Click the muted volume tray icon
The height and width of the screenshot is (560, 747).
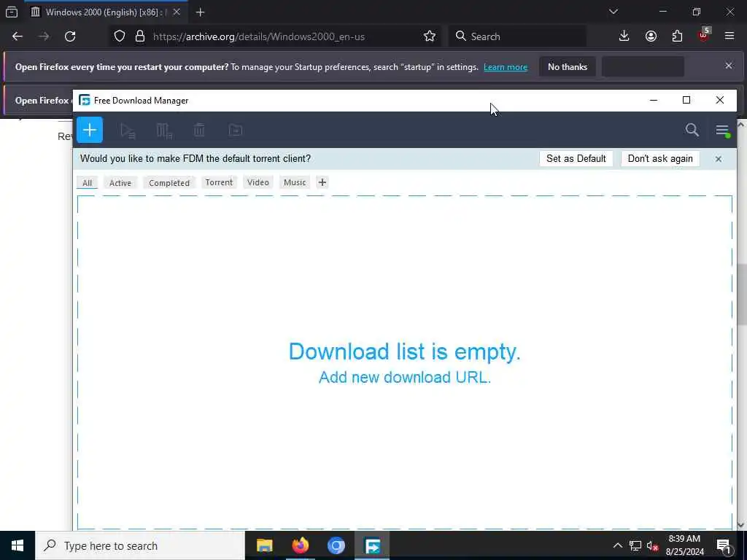tap(652, 545)
